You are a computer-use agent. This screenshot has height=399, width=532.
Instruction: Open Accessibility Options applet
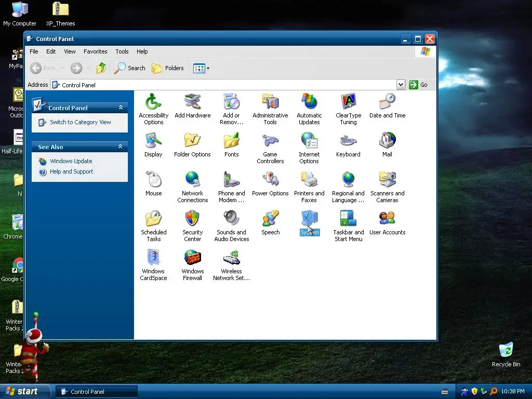click(153, 102)
